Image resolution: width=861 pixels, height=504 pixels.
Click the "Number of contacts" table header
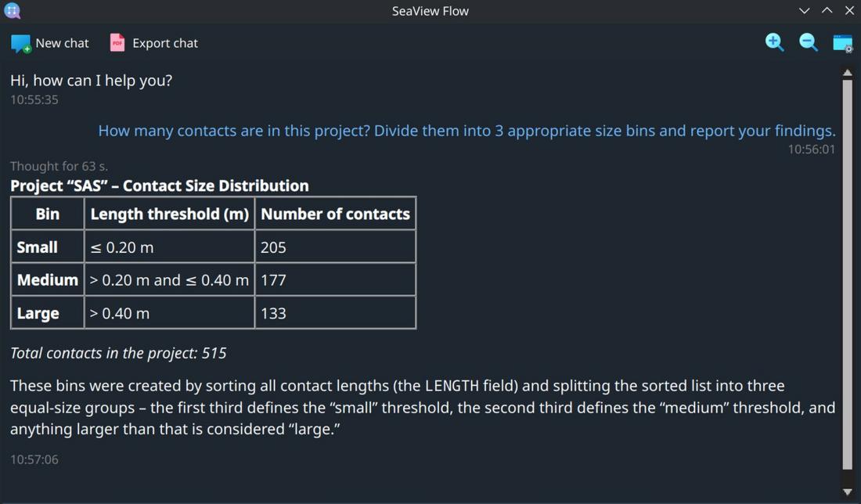point(335,214)
